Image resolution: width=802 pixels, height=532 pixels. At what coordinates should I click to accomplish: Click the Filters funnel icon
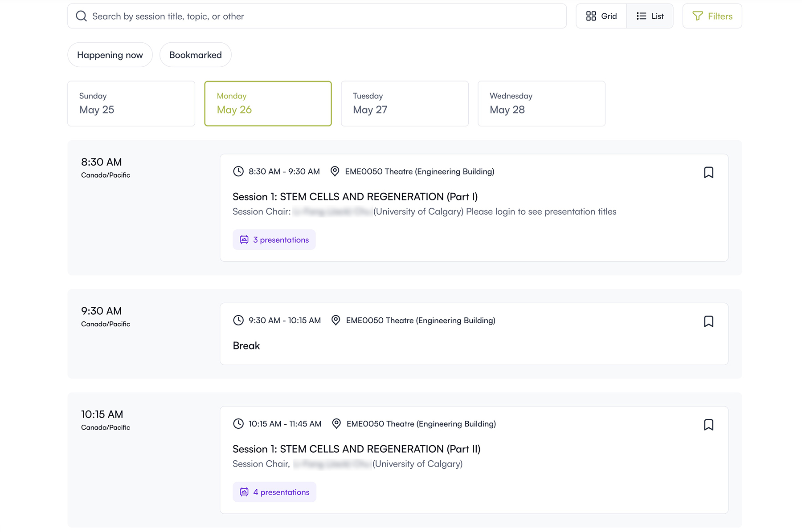697,16
